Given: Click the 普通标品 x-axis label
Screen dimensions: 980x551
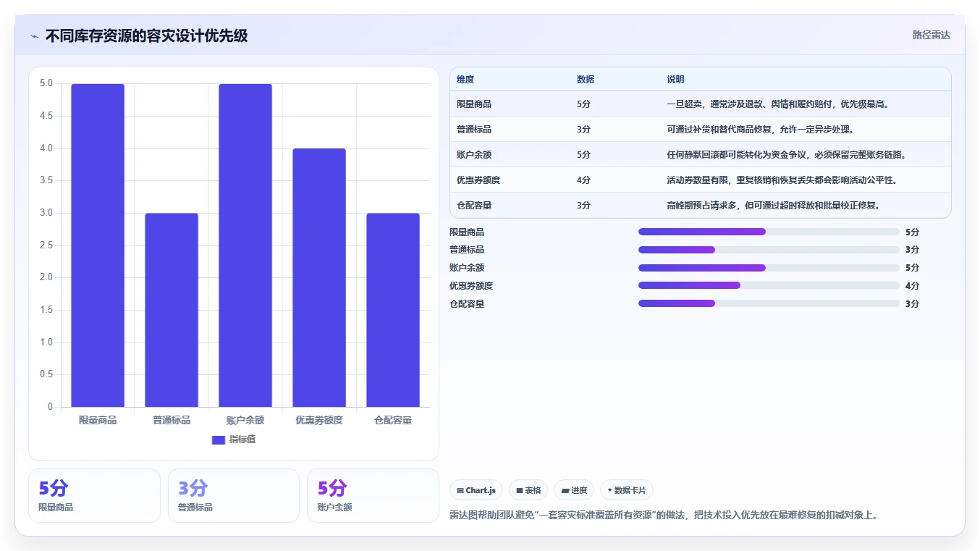Looking at the screenshot, I should click(x=172, y=420).
